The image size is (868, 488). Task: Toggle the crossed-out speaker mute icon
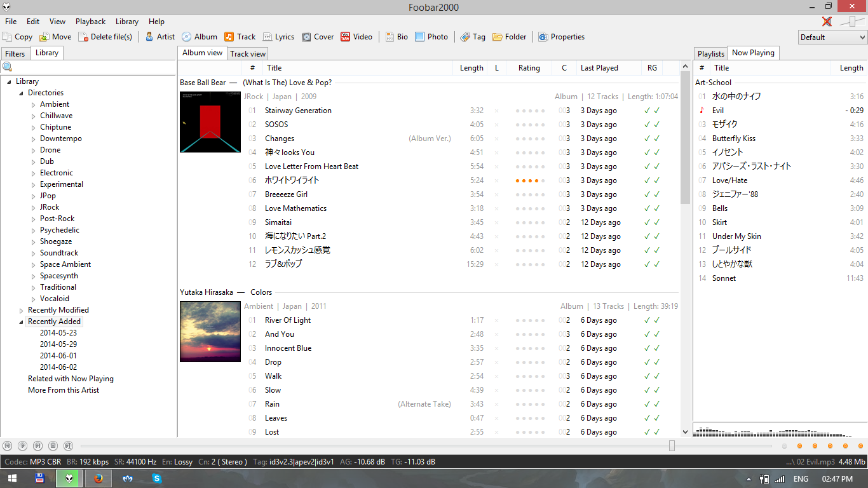pyautogui.click(x=827, y=22)
